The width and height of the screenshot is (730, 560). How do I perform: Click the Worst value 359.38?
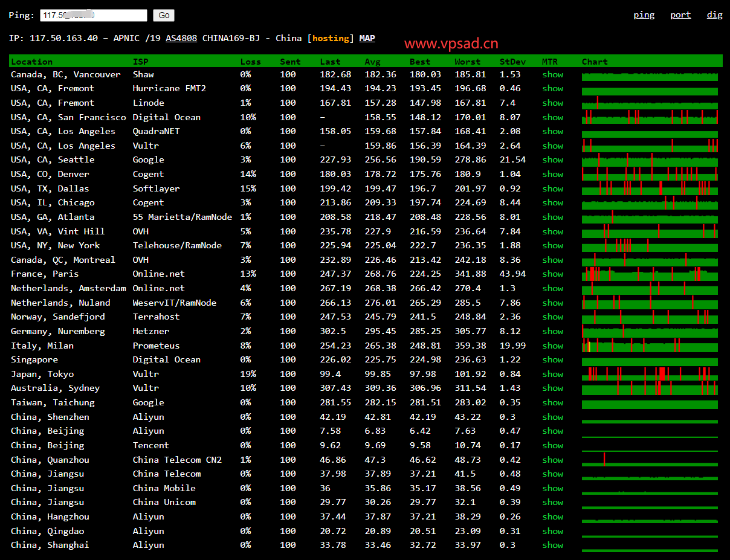click(470, 346)
